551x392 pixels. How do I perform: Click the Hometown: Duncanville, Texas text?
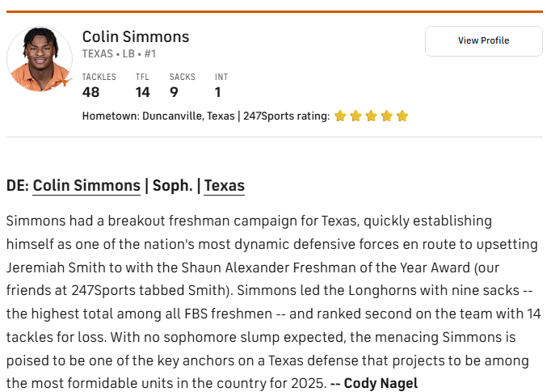pos(158,116)
